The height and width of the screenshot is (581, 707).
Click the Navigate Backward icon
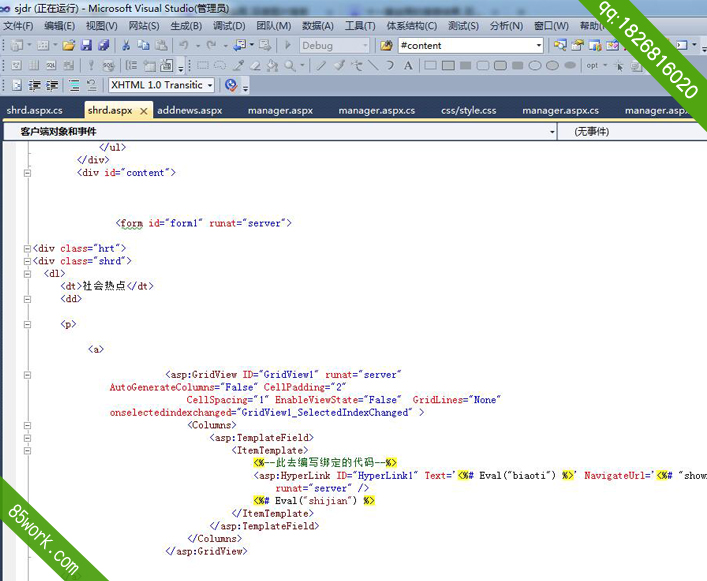click(239, 45)
